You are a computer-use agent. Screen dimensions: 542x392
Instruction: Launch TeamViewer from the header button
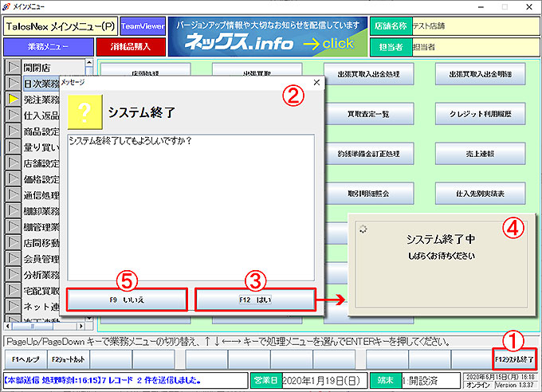pos(143,26)
